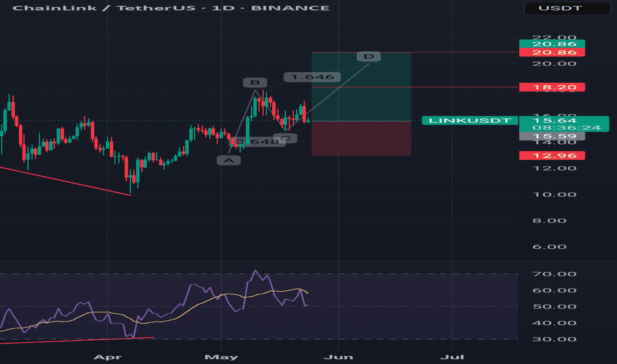
Task: Click the RSI 30.00 axis label
Action: click(554, 340)
